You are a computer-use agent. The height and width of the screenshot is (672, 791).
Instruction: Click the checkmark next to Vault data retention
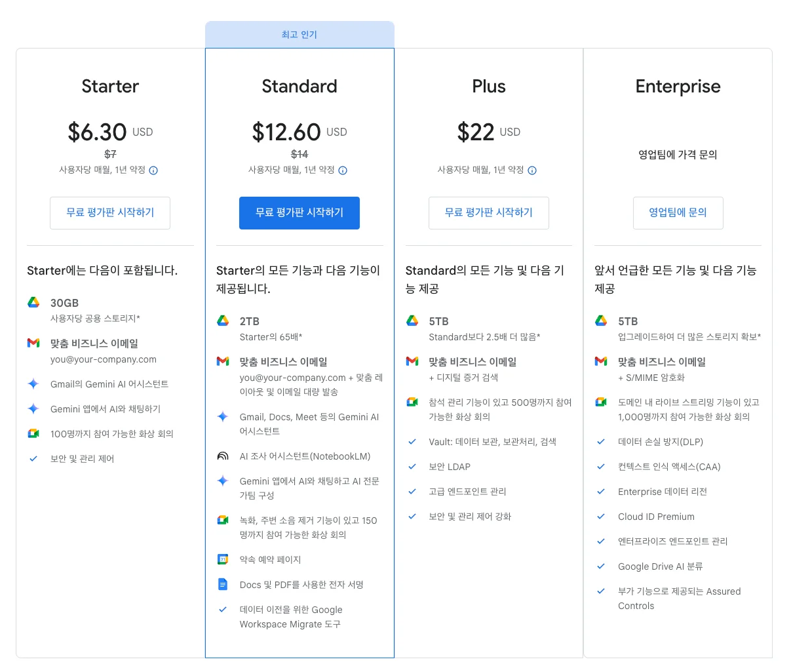(x=412, y=441)
